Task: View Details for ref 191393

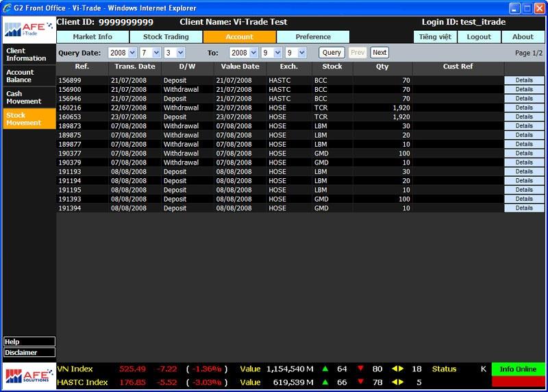Action: (x=524, y=199)
